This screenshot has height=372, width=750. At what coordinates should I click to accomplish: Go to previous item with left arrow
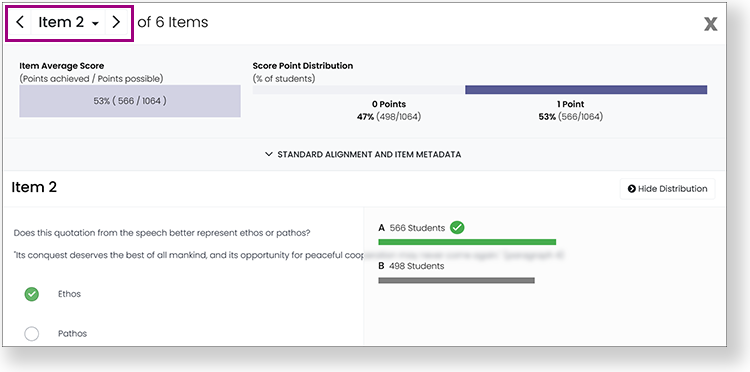point(20,22)
